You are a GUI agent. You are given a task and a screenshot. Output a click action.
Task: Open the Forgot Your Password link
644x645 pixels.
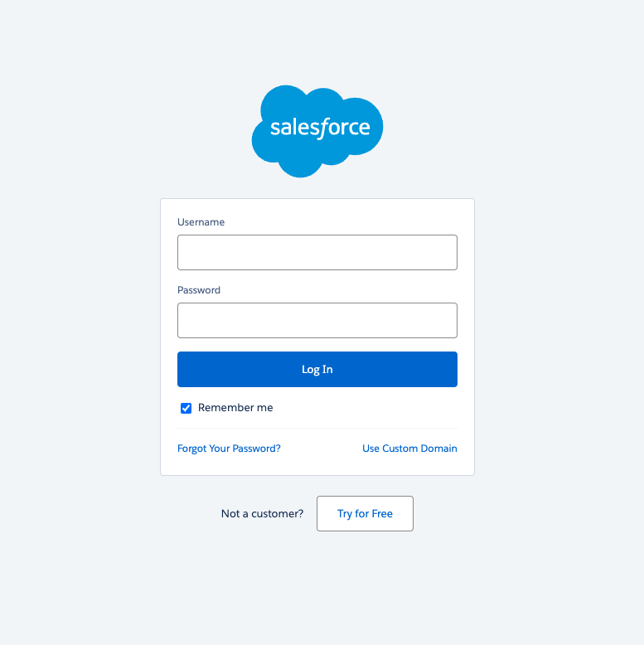229,448
